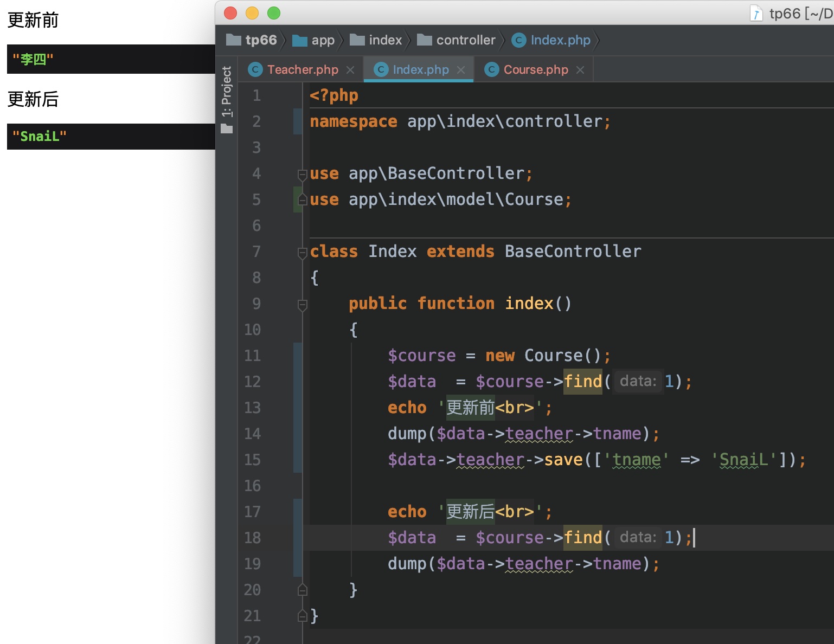The height and width of the screenshot is (644, 834).
Task: Click line number 18 in the gutter
Action: click(252, 538)
